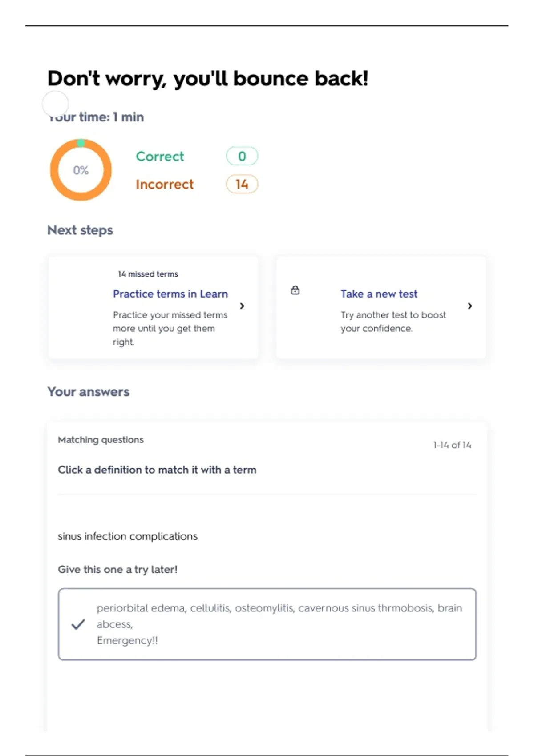
Task: Select the periorbital edema answer box
Action: point(267,624)
